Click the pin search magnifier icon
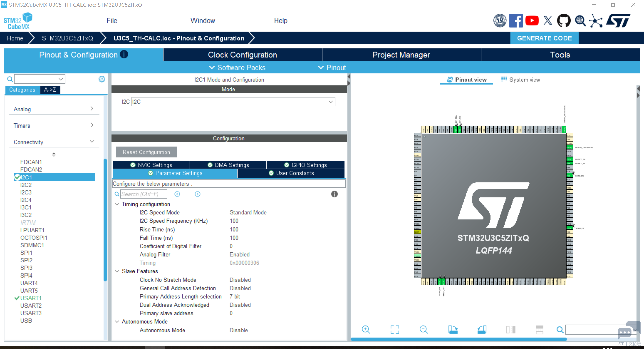644x349 pixels. click(x=560, y=330)
